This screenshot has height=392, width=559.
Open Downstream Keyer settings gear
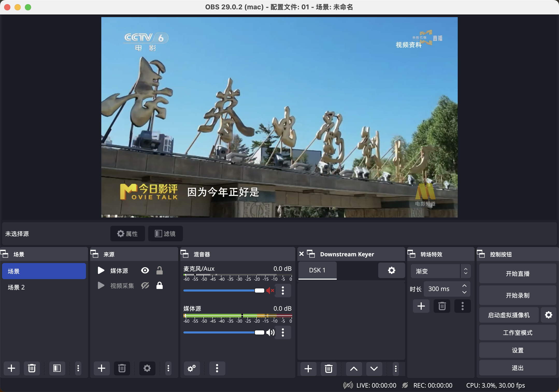(x=391, y=270)
